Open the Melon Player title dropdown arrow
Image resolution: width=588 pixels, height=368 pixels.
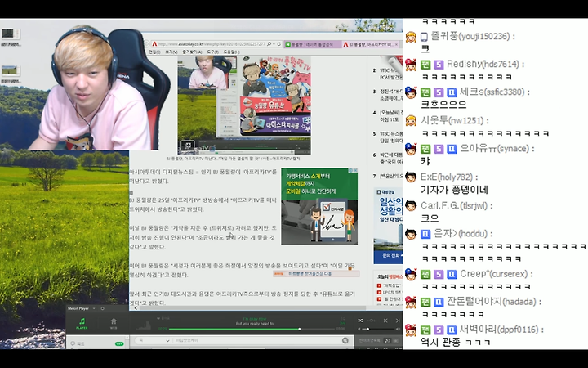point(94,308)
